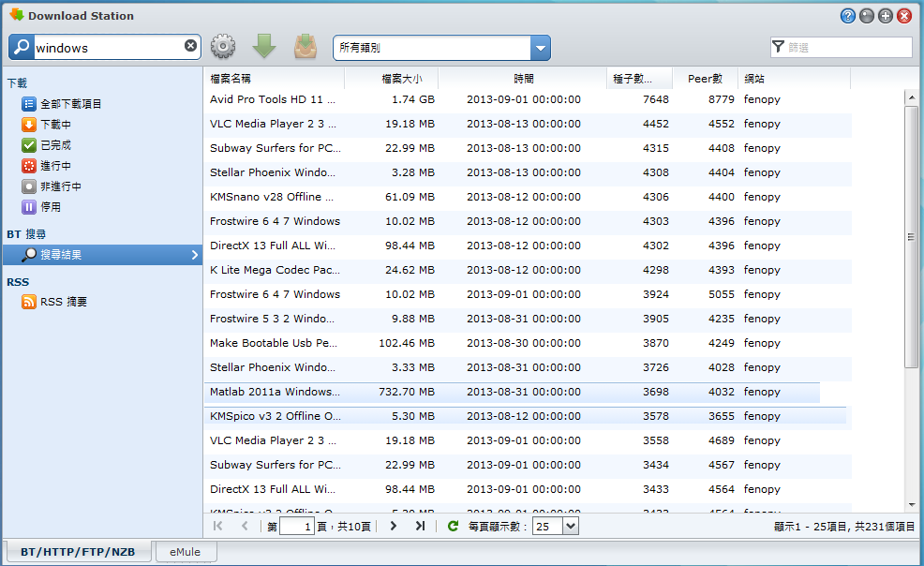This screenshot has height=566, width=924.
Task: Go to previous page of results
Action: tap(245, 526)
